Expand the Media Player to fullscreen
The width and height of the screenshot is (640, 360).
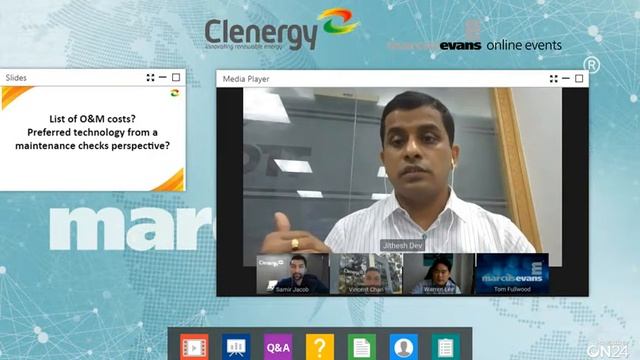pyautogui.click(x=554, y=79)
